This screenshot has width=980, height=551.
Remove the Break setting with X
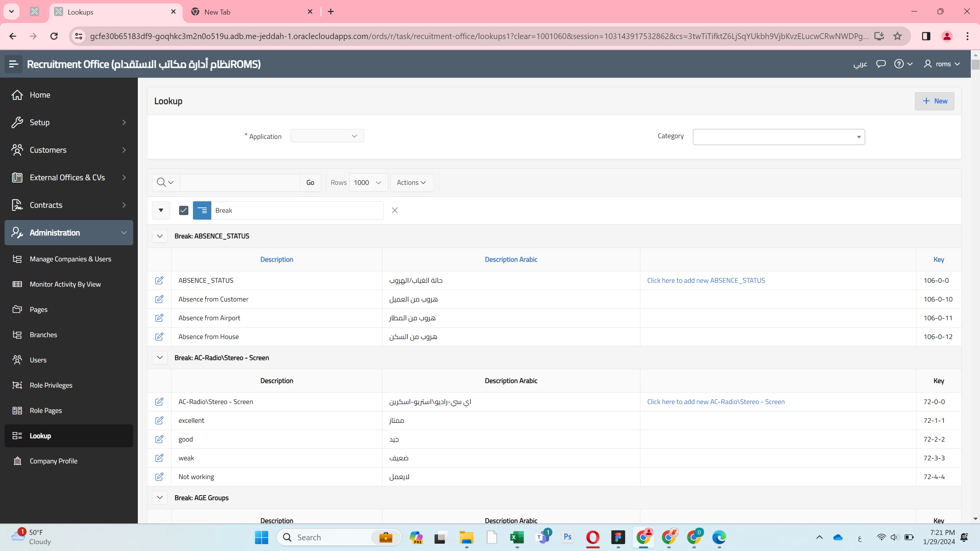coord(395,210)
